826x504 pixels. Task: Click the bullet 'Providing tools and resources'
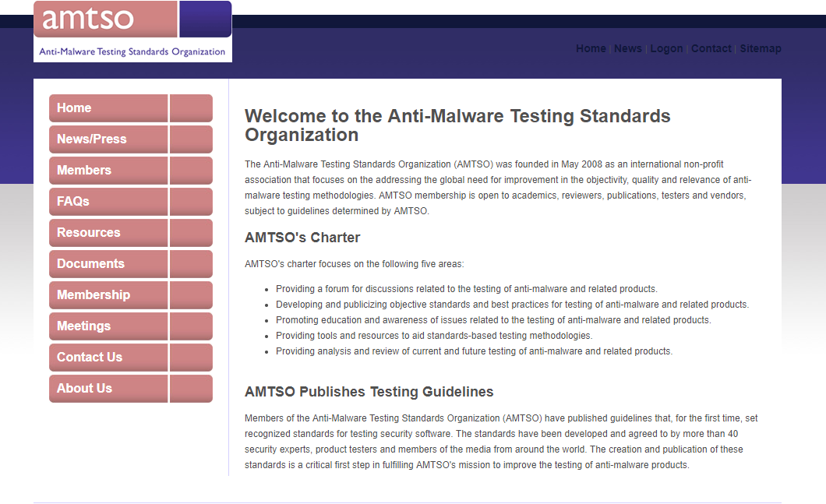coord(434,336)
